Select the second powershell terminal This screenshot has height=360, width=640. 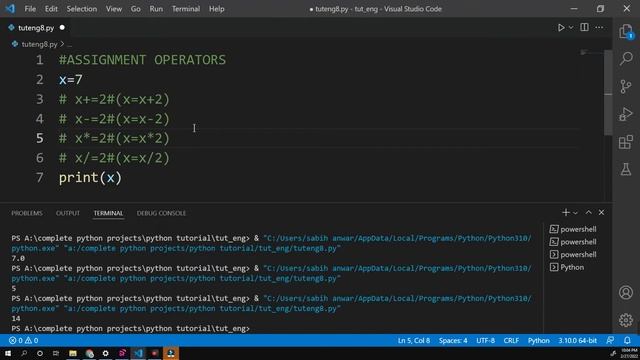tap(573, 242)
